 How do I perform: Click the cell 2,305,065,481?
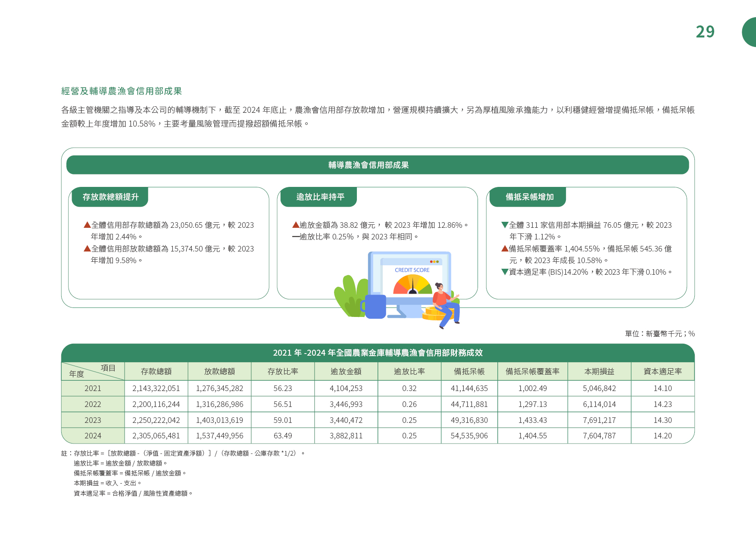point(156,436)
